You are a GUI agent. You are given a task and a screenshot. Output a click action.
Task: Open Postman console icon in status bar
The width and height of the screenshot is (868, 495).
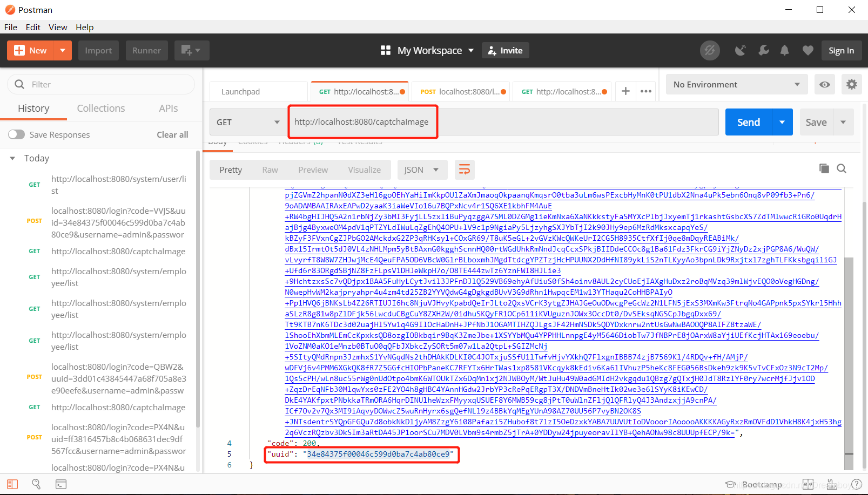[x=61, y=484]
